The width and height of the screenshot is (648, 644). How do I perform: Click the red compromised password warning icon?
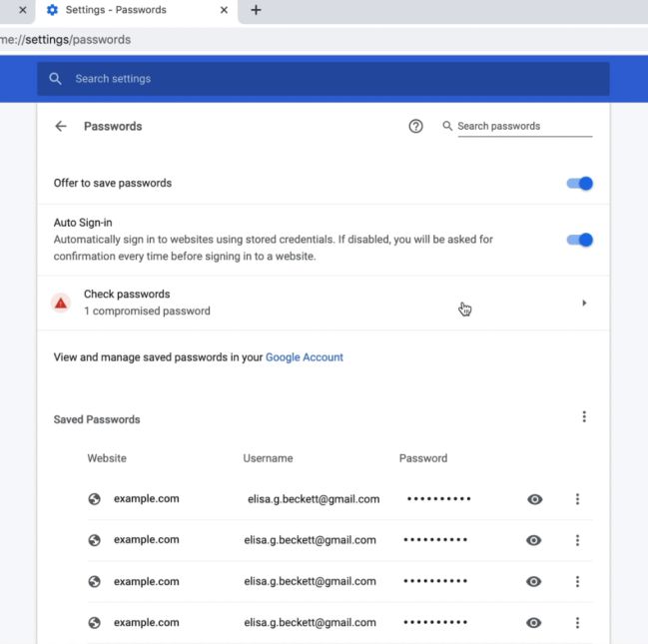(61, 303)
